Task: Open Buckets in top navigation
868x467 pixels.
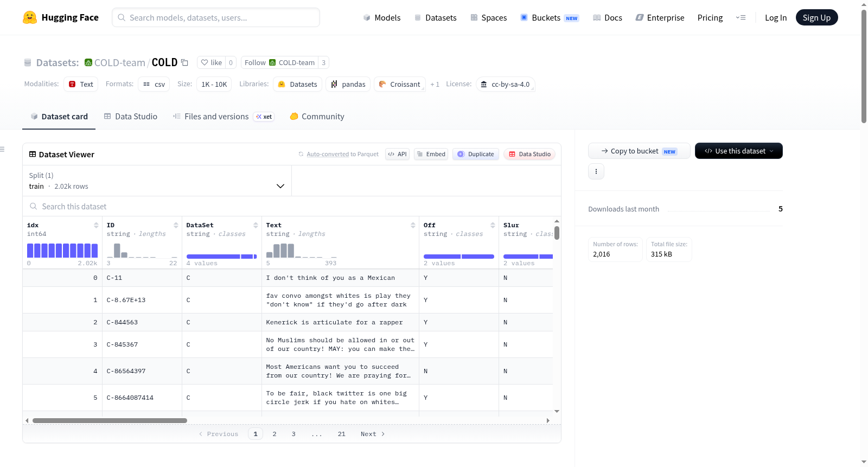Action: pyautogui.click(x=550, y=17)
